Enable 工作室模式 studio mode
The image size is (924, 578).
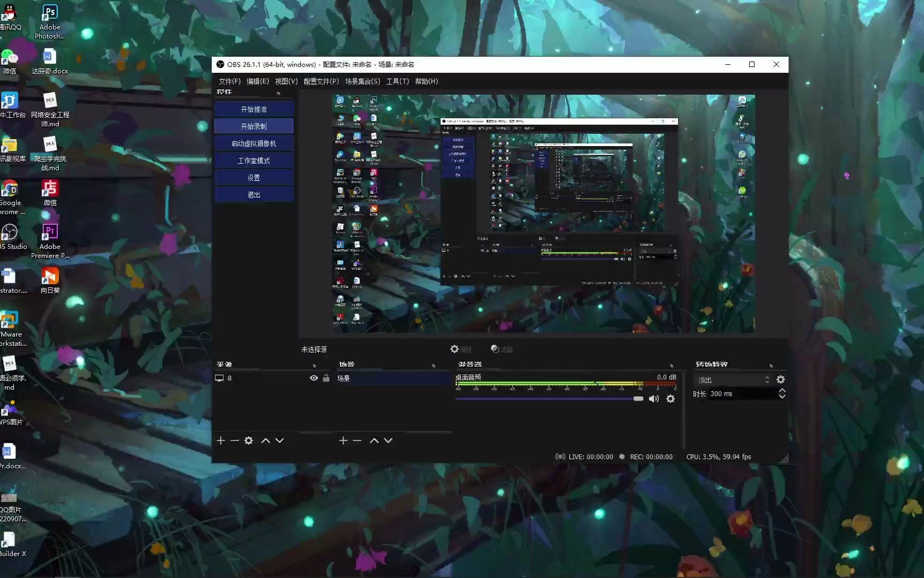[253, 161]
